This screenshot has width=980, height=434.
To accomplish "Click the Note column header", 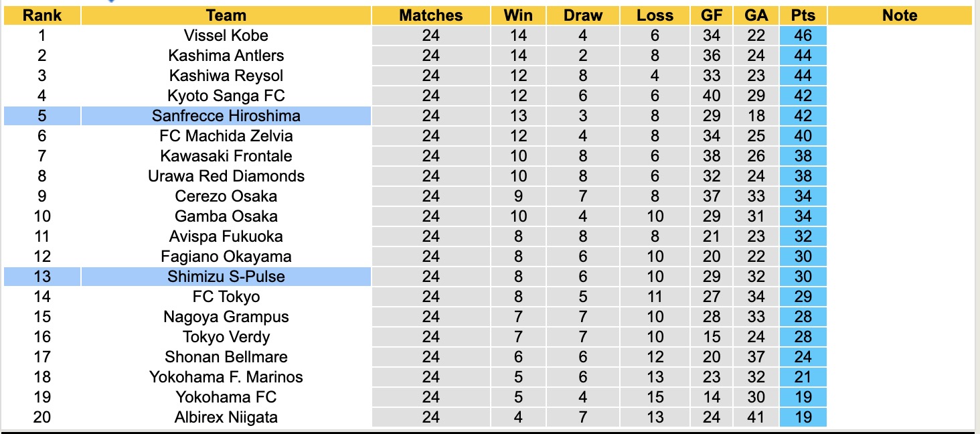I will tap(900, 15).
